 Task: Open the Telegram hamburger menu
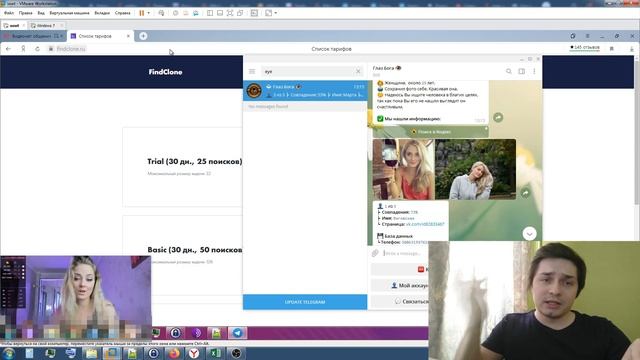pyautogui.click(x=252, y=71)
